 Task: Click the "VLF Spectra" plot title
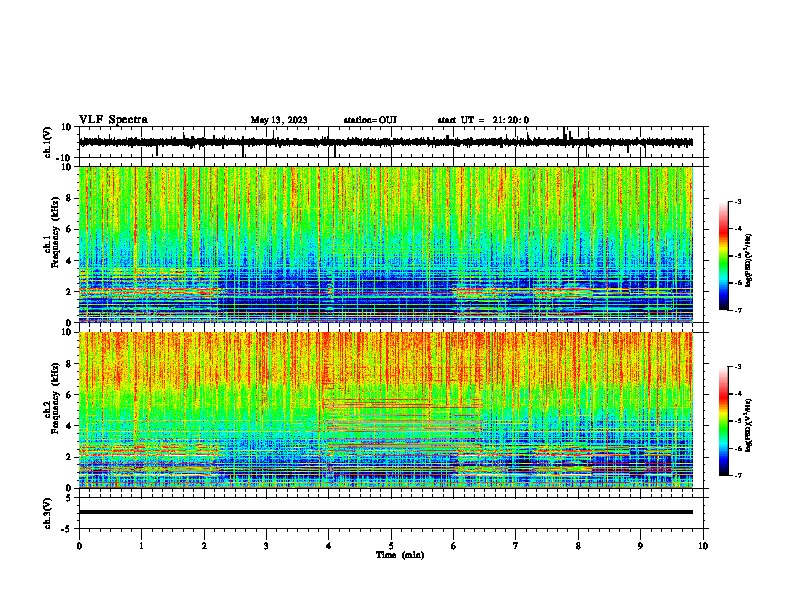(113, 120)
